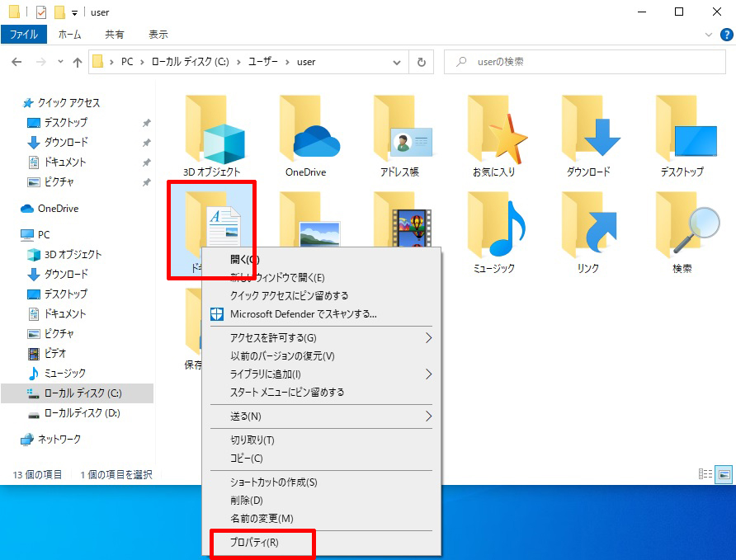
Task: Open the address bar history dropdown
Action: pos(397,62)
